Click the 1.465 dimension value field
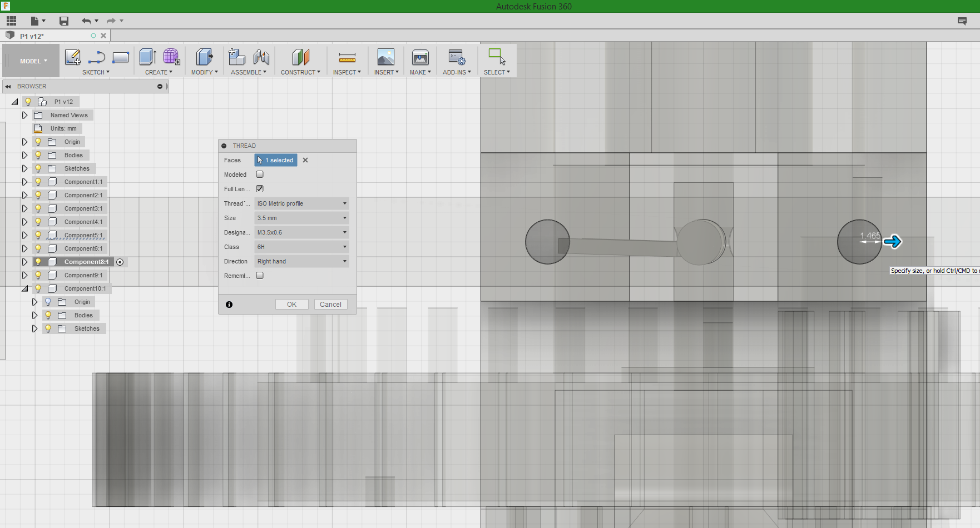Screen dimensions: 980x528 point(870,236)
